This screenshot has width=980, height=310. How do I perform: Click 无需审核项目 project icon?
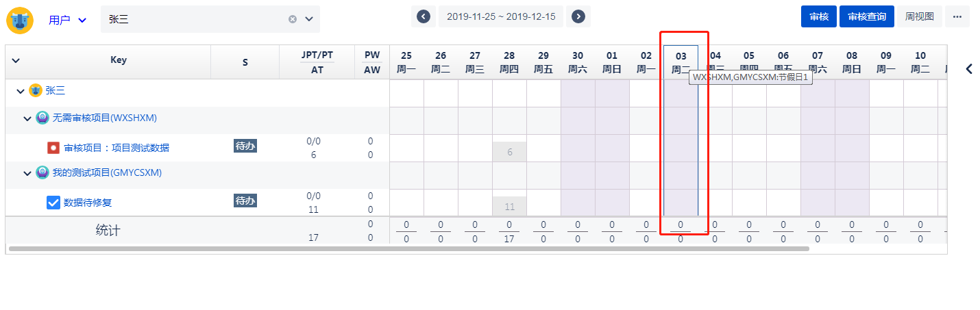pyautogui.click(x=42, y=118)
